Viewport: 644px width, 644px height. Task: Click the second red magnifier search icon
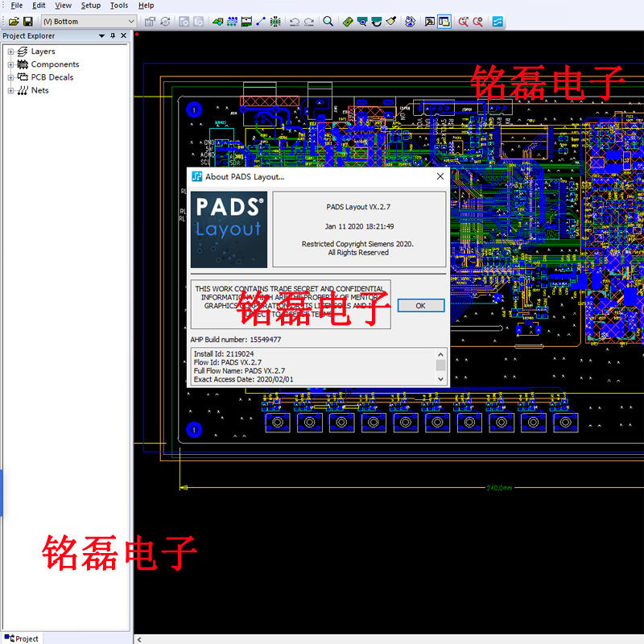477,22
